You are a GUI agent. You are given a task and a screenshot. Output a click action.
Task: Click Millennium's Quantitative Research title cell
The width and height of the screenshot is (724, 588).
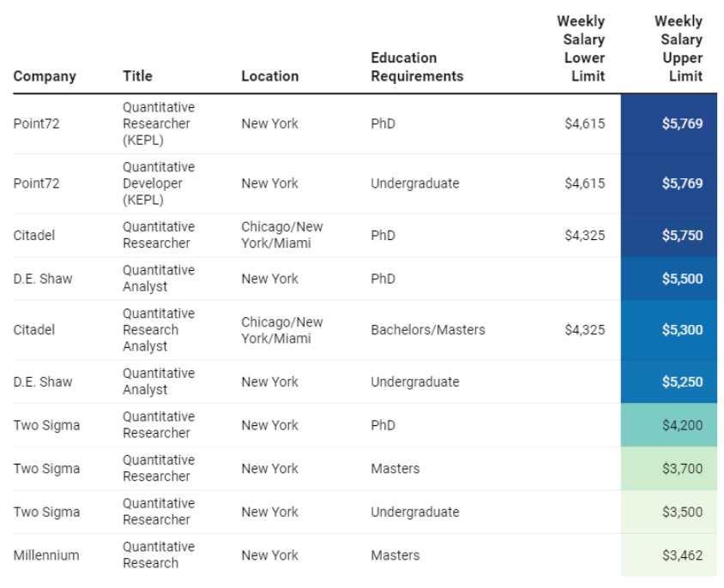pyautogui.click(x=159, y=555)
